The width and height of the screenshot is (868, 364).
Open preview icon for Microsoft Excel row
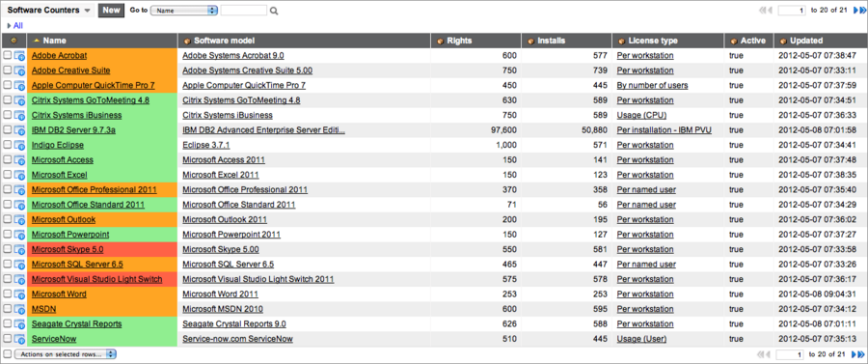click(19, 175)
